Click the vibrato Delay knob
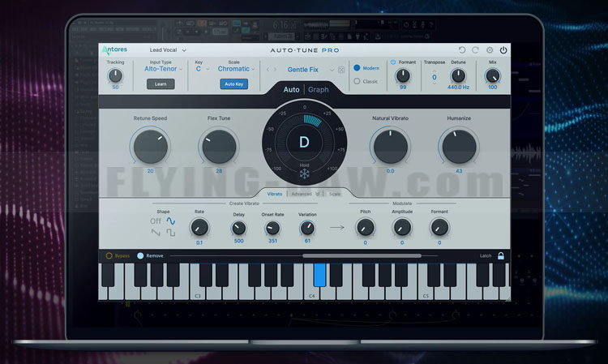 point(239,229)
